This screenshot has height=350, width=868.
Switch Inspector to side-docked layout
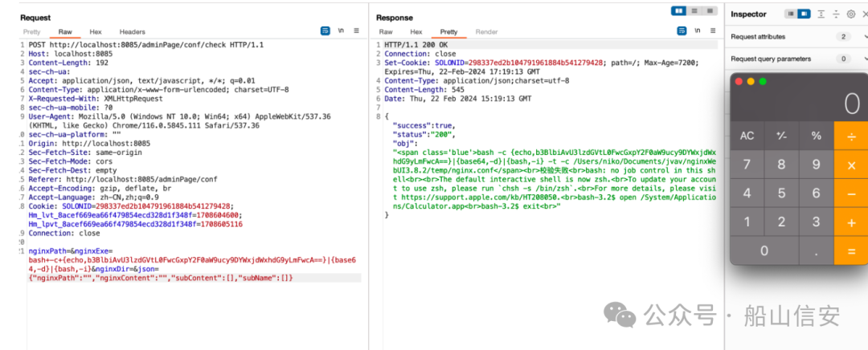point(804,14)
